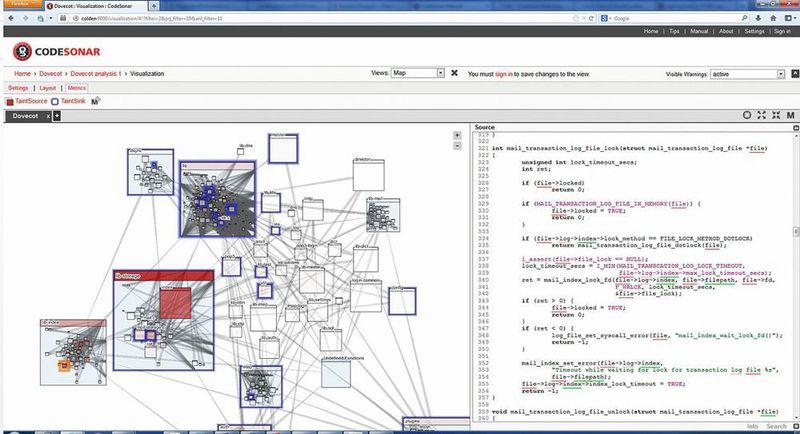This screenshot has width=800, height=434.
Task: Toggle the TaintSink metric checkbox
Action: click(x=55, y=101)
